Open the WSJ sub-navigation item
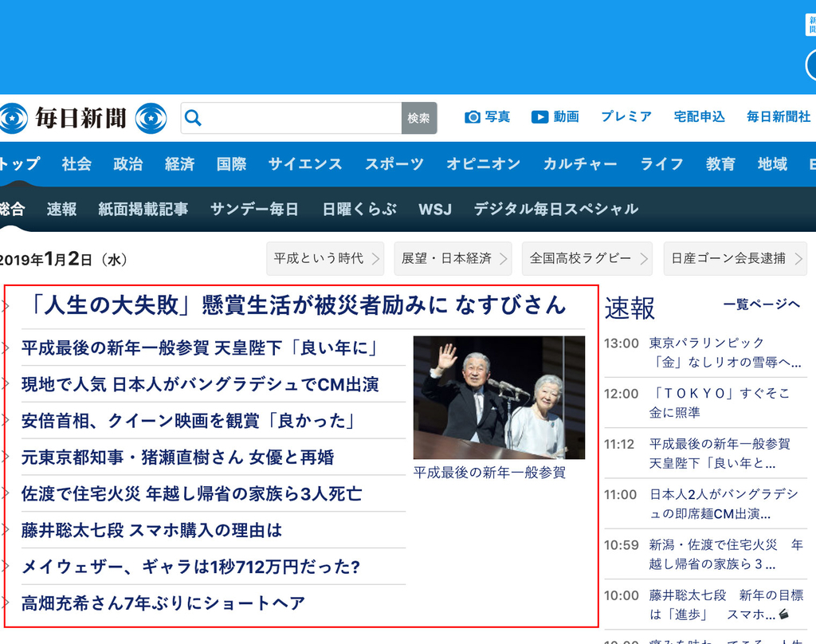 435,209
